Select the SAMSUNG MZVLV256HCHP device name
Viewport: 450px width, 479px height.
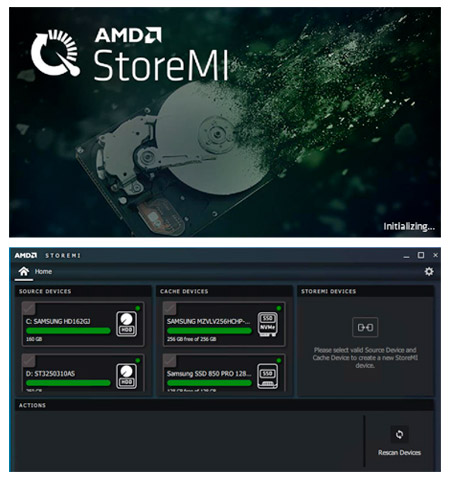click(x=209, y=321)
